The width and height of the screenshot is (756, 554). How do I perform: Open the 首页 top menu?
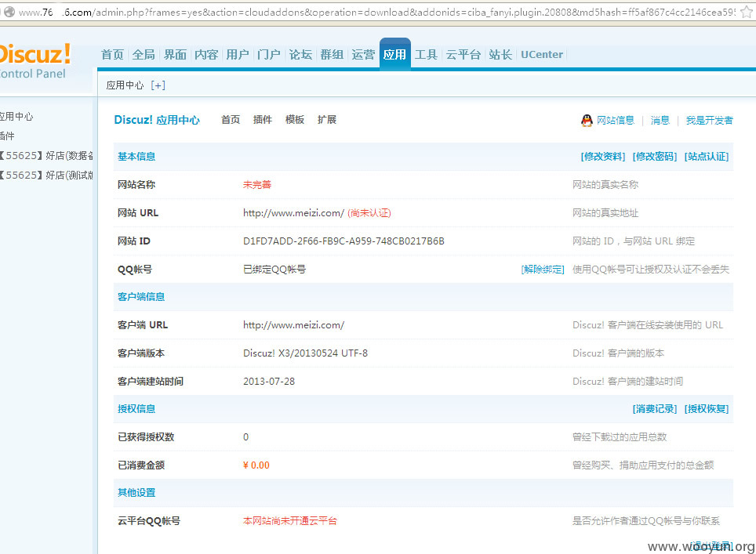(112, 54)
